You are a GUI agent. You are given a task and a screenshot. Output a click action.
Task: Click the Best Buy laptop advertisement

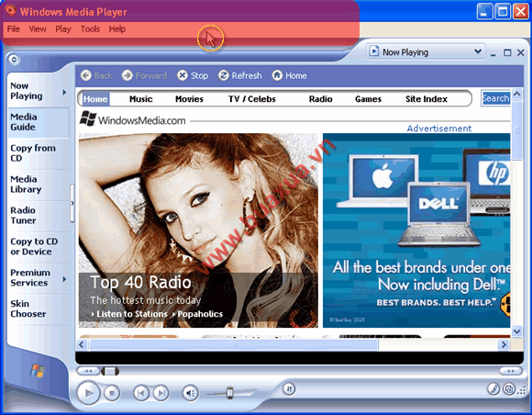pos(416,230)
